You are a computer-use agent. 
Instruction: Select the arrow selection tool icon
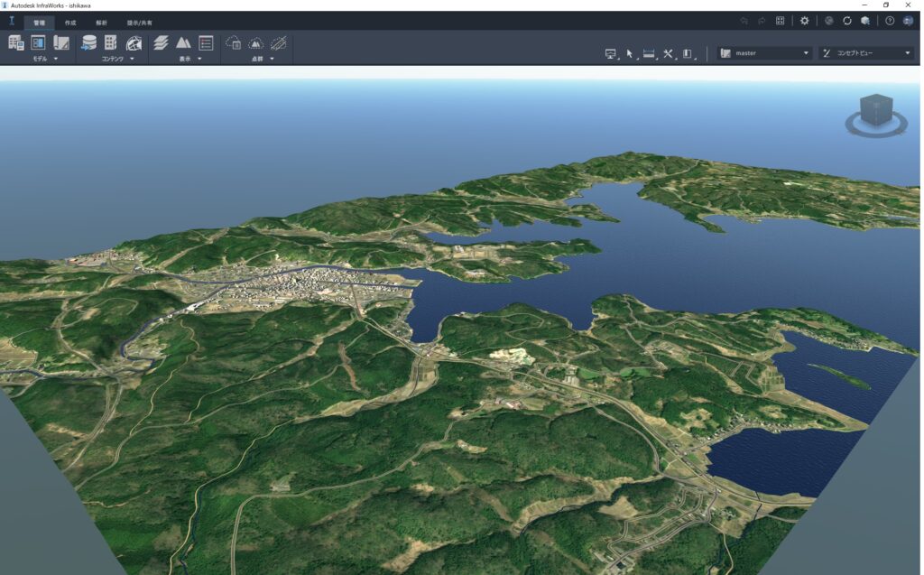point(629,53)
